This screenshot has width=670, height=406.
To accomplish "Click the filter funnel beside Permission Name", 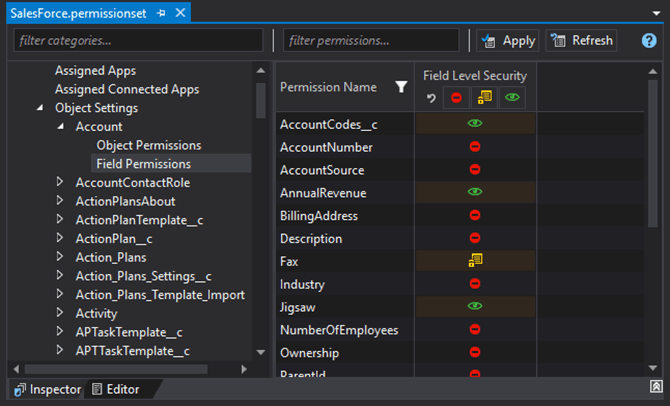I will pos(401,87).
